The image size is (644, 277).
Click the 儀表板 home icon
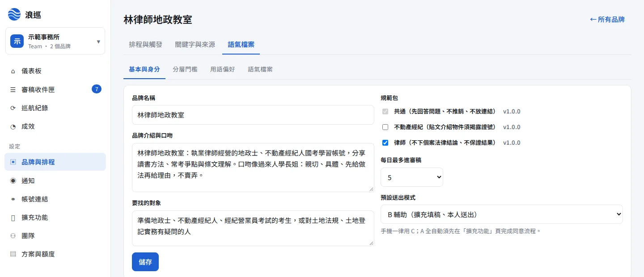[x=13, y=71]
